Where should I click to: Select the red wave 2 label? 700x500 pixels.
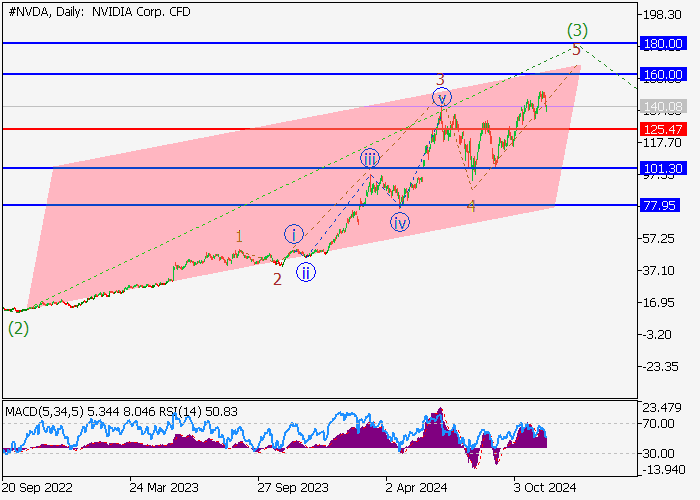[277, 279]
